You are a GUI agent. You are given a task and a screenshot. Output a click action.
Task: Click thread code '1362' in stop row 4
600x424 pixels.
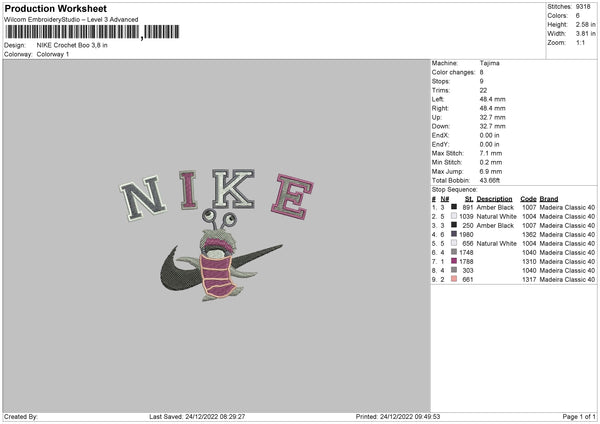[529, 235]
